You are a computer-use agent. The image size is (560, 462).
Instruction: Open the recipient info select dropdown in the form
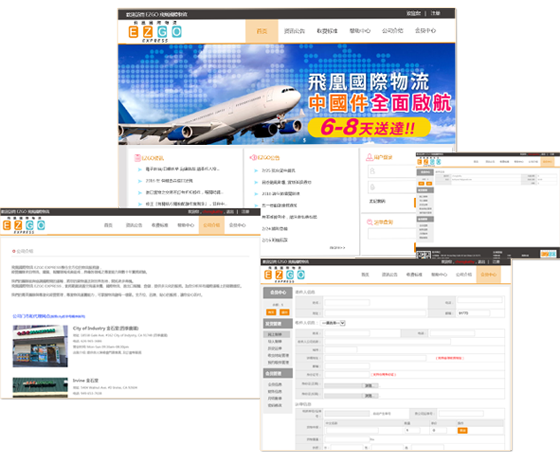333,323
